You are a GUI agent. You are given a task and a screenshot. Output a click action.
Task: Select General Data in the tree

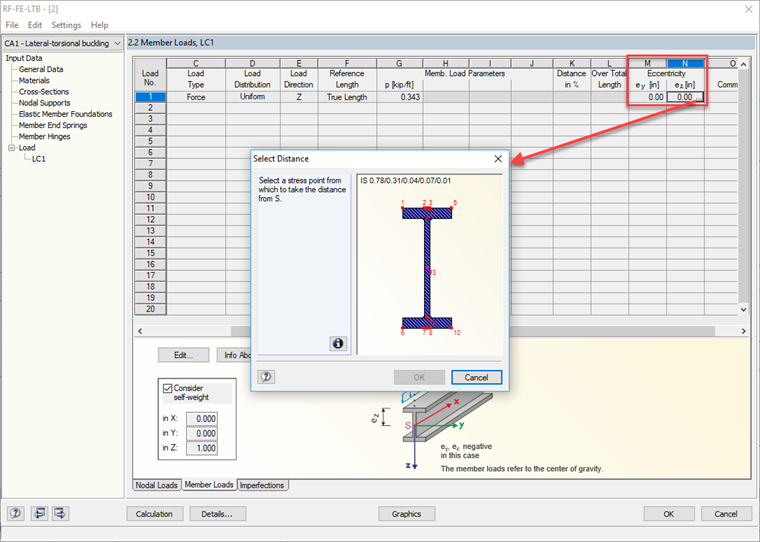coord(41,69)
